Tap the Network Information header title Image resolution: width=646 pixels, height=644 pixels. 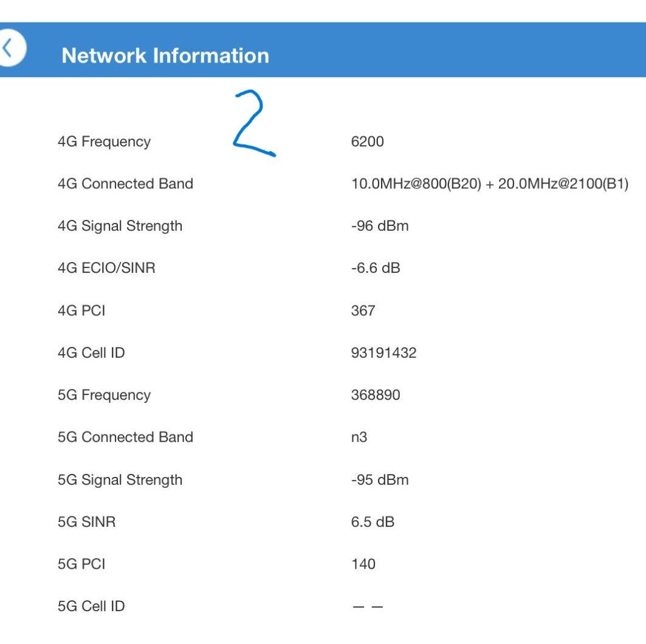(x=165, y=56)
